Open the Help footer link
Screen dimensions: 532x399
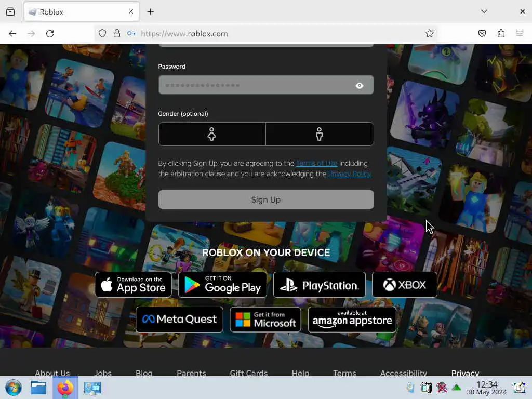coord(300,373)
